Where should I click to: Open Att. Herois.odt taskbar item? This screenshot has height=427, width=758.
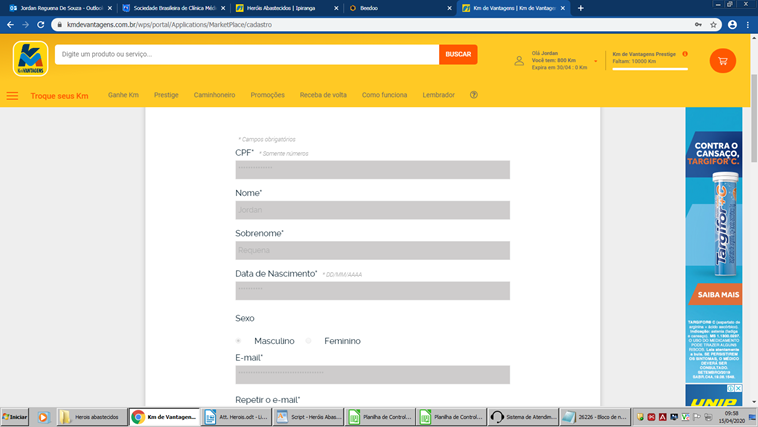pos(236,417)
